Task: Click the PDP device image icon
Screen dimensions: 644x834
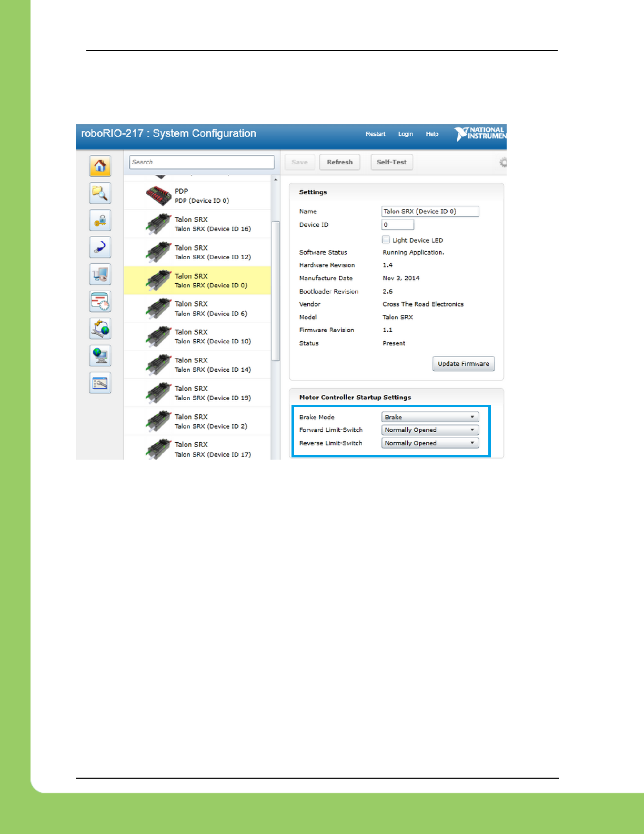Action: 159,196
